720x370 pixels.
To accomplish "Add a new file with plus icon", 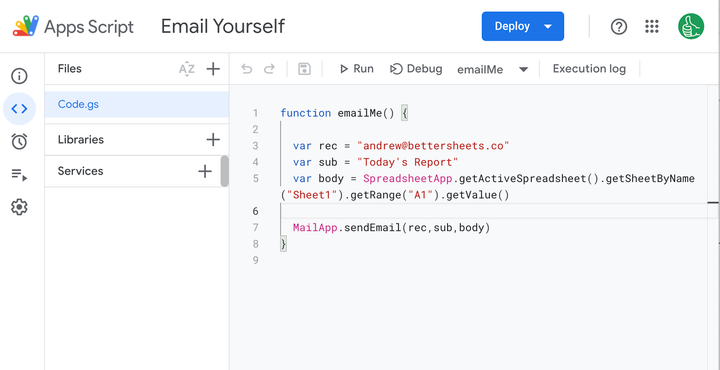I will [x=213, y=69].
